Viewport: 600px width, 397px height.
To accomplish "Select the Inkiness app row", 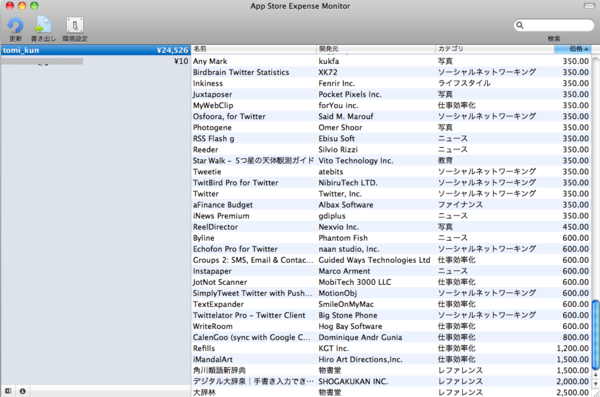I will click(391, 83).
